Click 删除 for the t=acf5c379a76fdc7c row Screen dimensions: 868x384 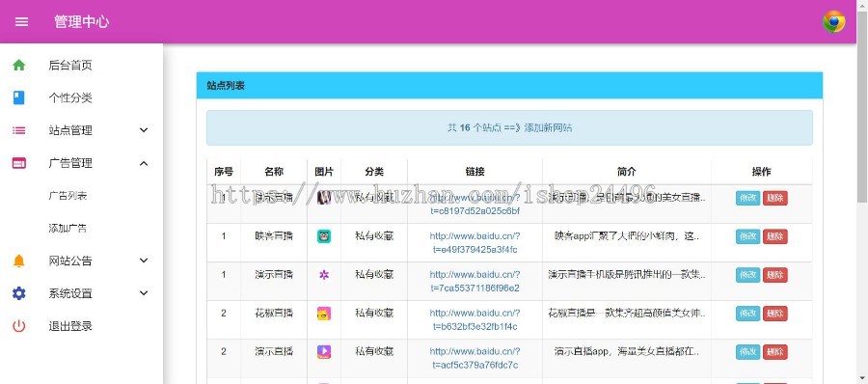click(x=775, y=352)
